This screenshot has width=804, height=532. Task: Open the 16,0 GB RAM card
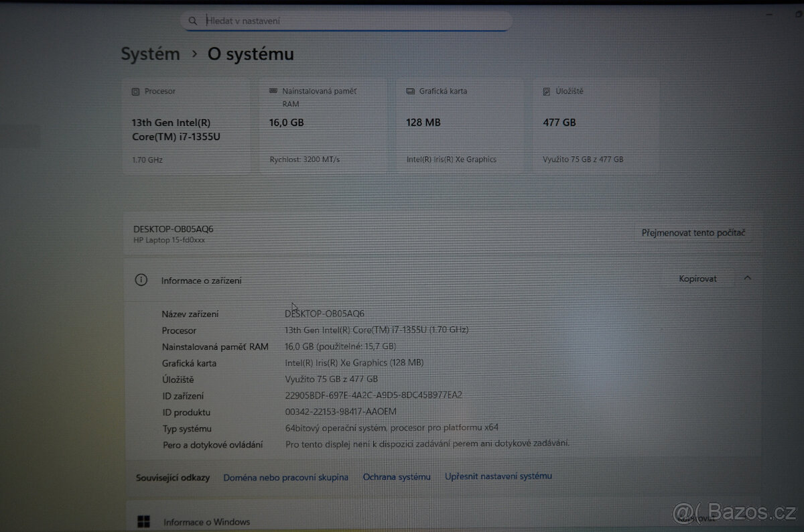click(x=323, y=127)
